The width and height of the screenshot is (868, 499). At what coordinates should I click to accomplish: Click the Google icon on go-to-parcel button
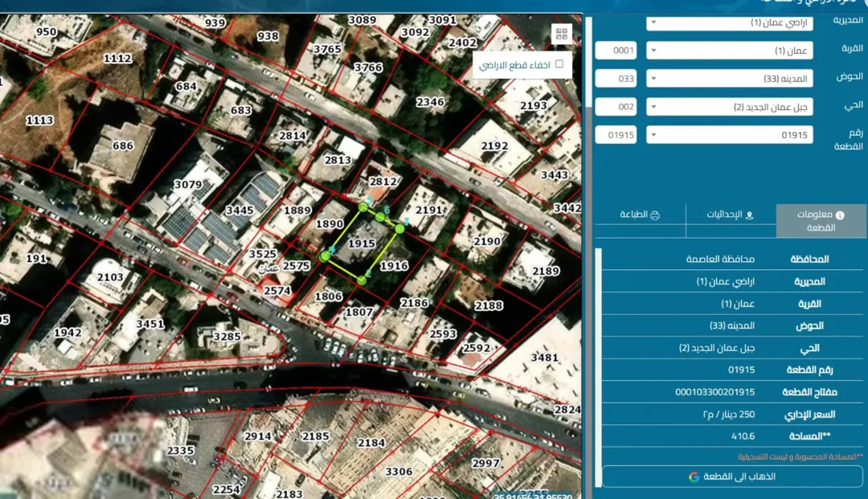tap(694, 477)
